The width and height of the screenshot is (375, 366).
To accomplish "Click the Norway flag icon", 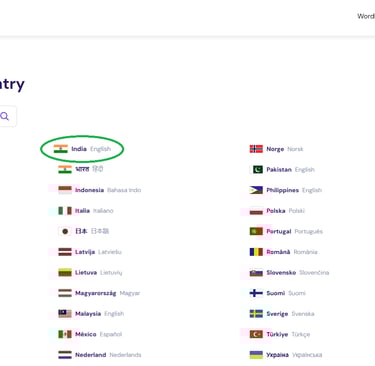I will [x=256, y=149].
